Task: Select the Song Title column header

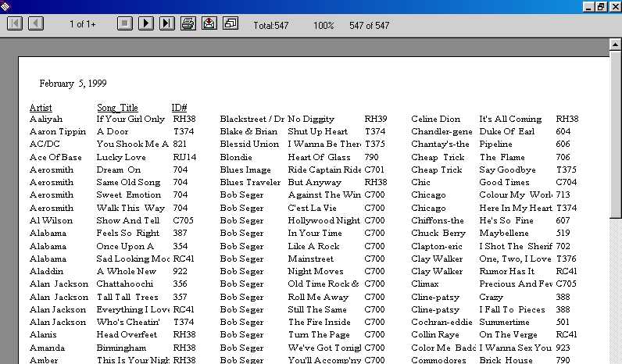Action: pyautogui.click(x=117, y=107)
